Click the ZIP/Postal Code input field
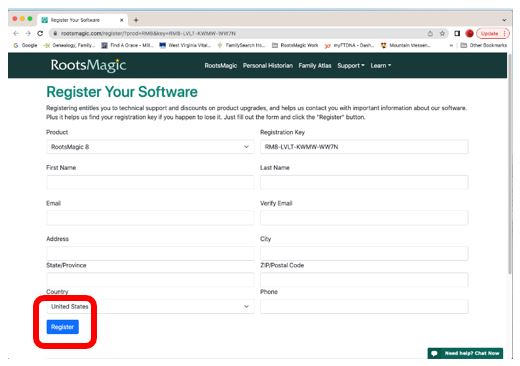Viewport: 520px width, 366px height. click(364, 280)
